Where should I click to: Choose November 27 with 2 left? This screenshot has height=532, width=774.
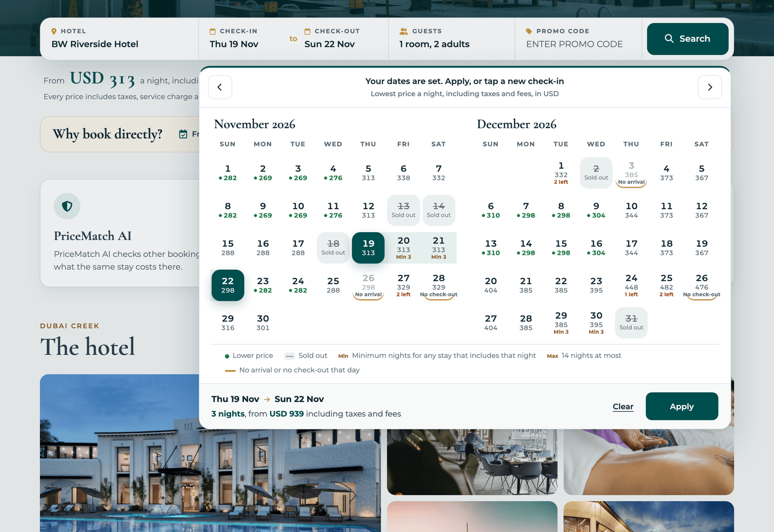click(403, 285)
